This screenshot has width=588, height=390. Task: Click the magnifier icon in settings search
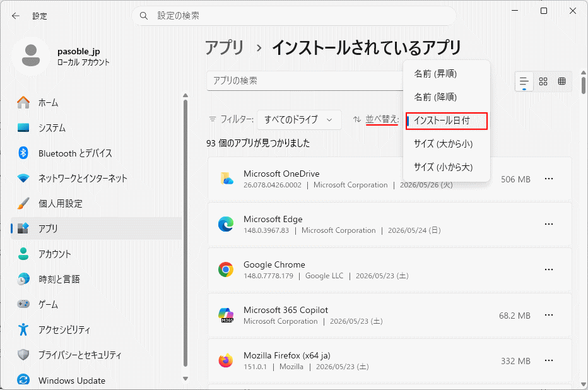[144, 16]
